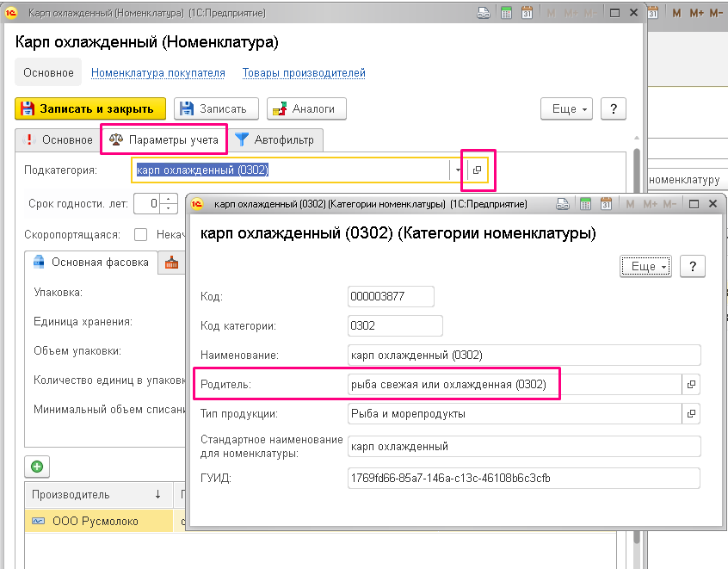Image resolution: width=728 pixels, height=569 pixels.
Task: Open the Еще menu in category window
Action: tap(645, 266)
